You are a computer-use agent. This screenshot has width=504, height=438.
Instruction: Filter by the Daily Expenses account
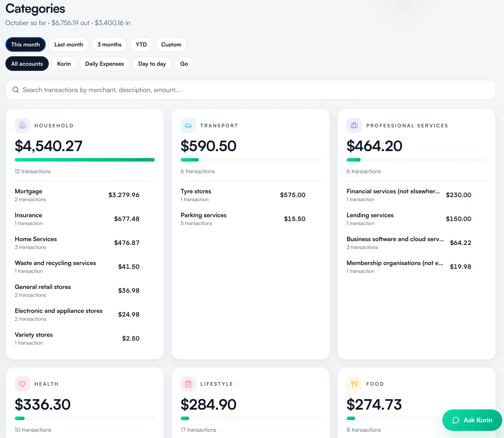click(x=104, y=63)
